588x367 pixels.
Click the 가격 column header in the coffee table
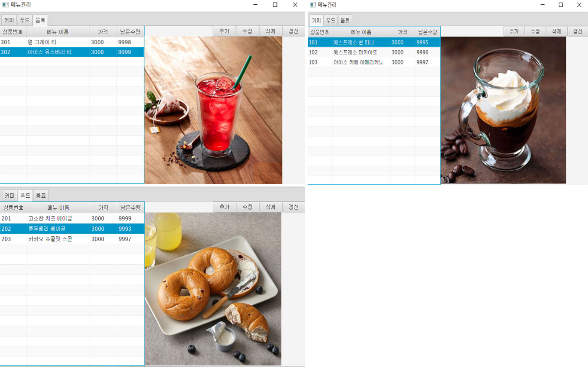pos(402,31)
